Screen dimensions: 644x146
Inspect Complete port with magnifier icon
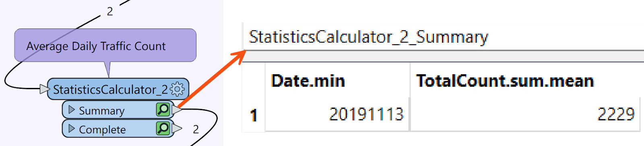coord(163,128)
